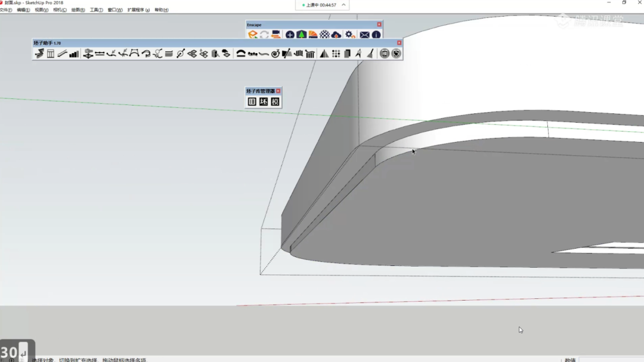
Task: Click the first zigzag stairs icon in 坯子助手
Action: pyautogui.click(x=39, y=54)
